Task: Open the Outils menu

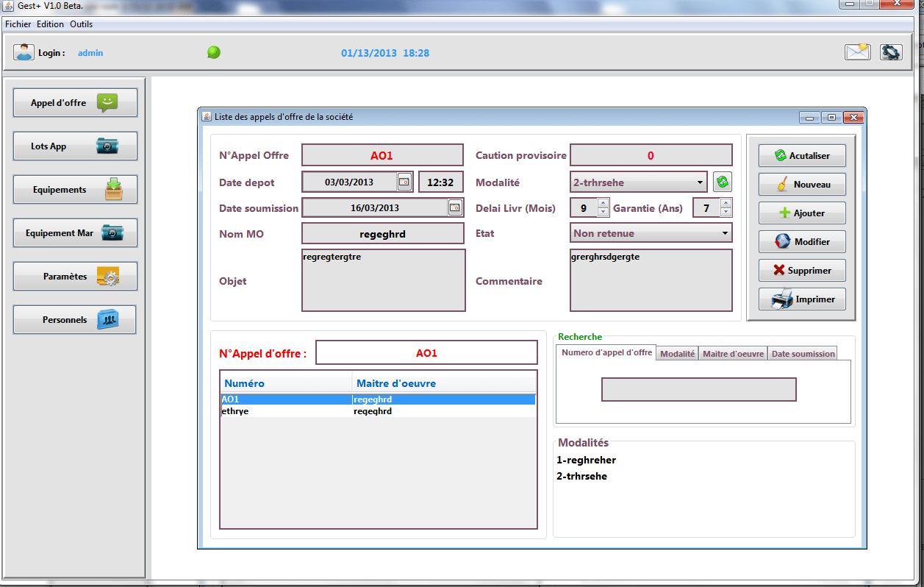Action: point(82,24)
